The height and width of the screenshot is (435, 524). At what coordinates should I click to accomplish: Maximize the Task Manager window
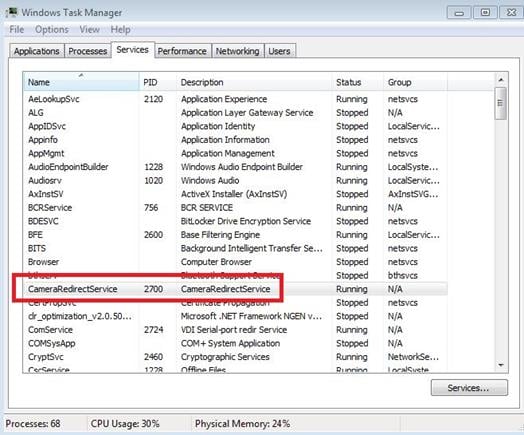[485, 13]
